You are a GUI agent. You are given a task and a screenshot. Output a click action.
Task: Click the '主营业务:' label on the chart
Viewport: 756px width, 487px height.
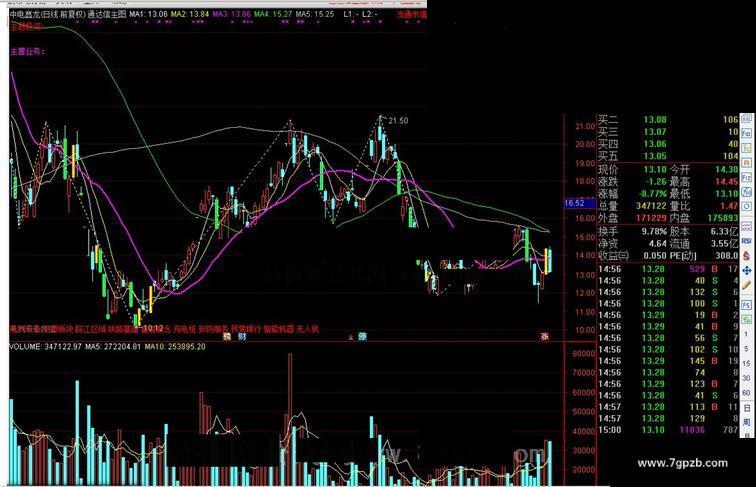click(x=27, y=51)
